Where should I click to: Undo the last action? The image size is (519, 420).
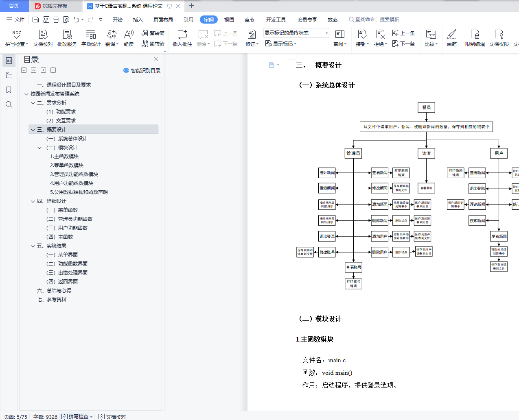pos(76,20)
